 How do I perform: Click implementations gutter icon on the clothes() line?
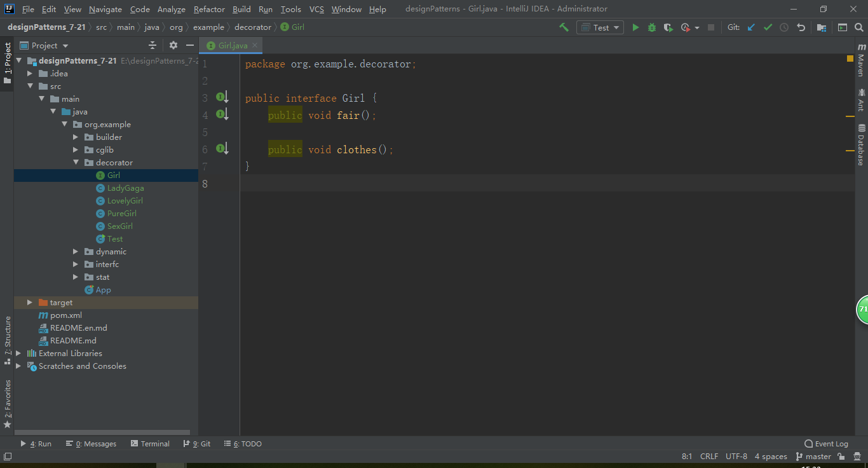click(x=222, y=149)
